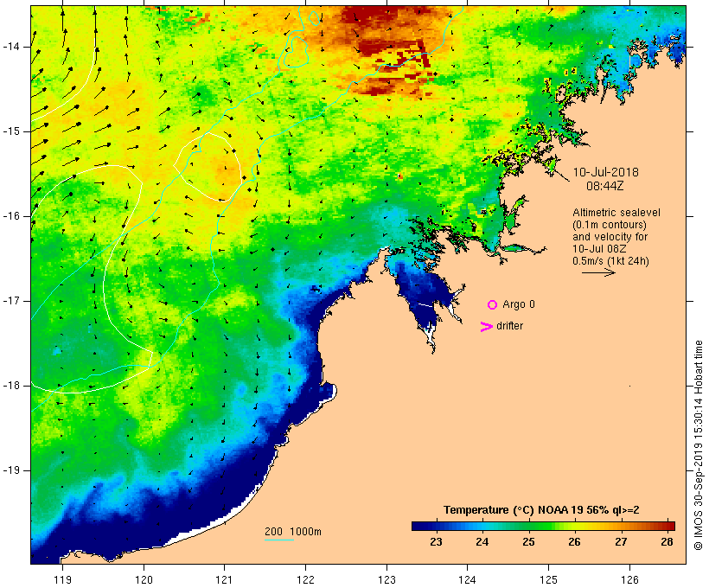Click the longitude axis label '120'
This screenshot has height=588, width=709.
144,580
